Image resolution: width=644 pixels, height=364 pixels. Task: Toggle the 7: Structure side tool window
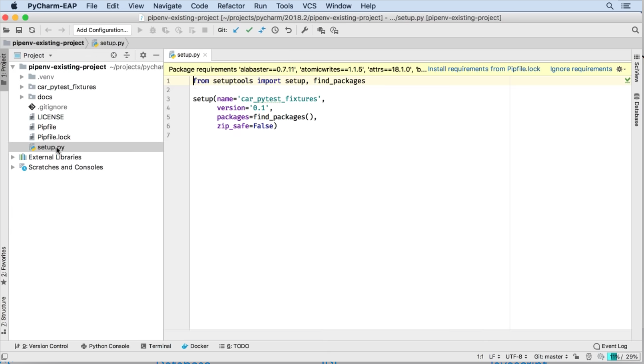[4, 315]
